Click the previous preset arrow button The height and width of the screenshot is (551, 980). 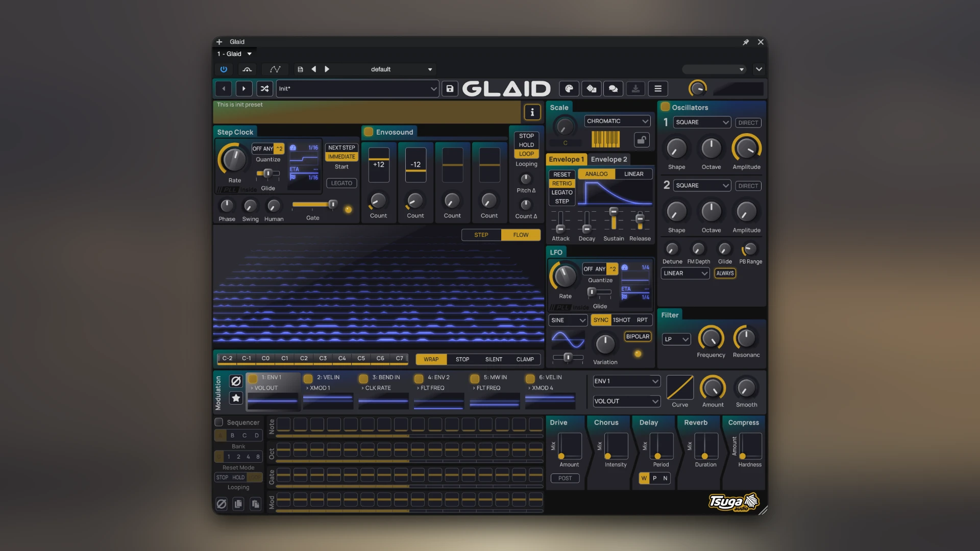(223, 89)
